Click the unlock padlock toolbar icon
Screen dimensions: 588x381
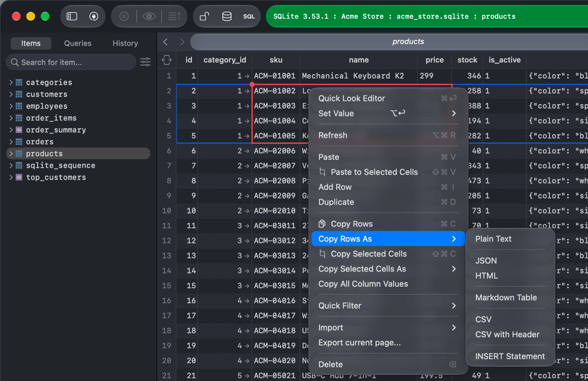(204, 16)
